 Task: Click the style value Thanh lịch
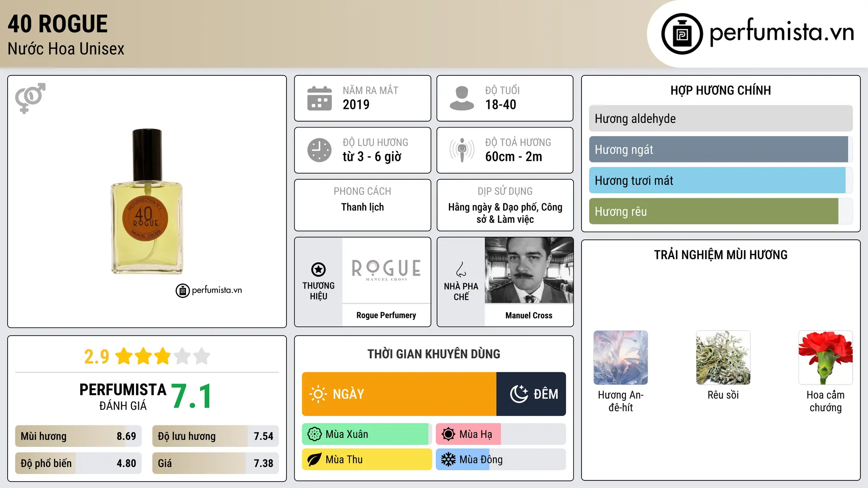362,207
